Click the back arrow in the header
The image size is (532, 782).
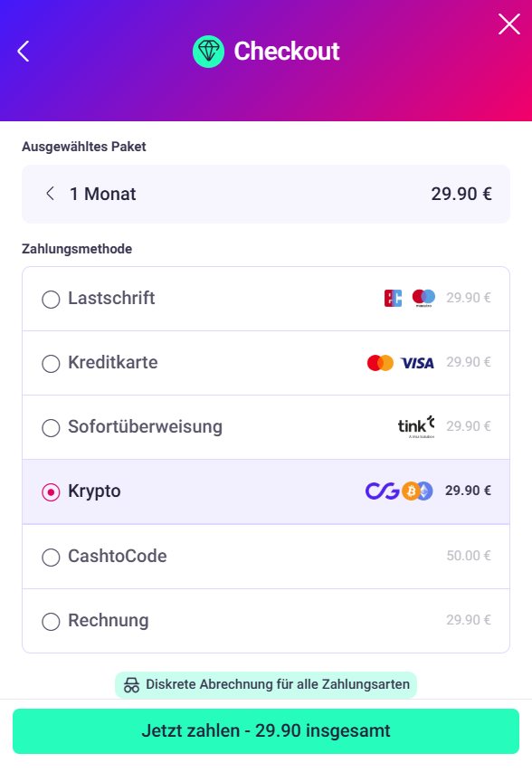point(24,51)
